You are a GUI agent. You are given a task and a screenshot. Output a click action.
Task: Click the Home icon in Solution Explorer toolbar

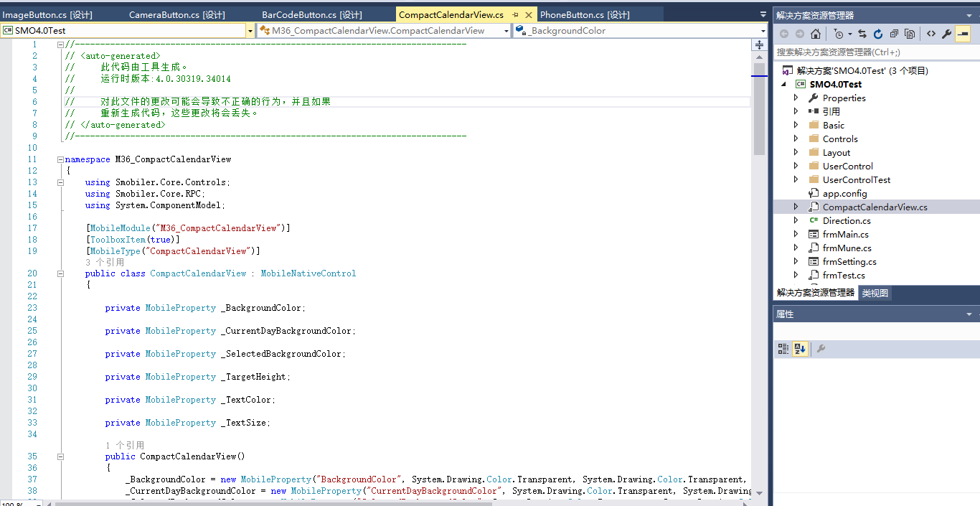coord(816,34)
